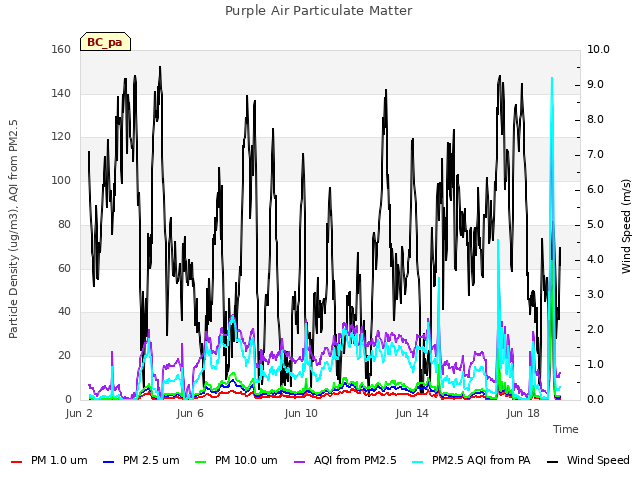The height and width of the screenshot is (480, 640).
Task: Click the cyan PM2.5 AQI from PA swatch
Action: 418,461
